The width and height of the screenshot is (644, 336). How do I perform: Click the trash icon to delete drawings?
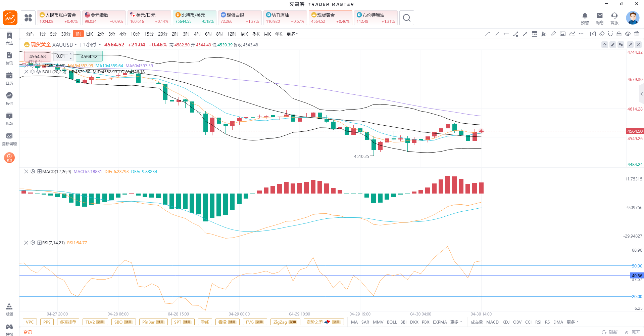(x=637, y=34)
